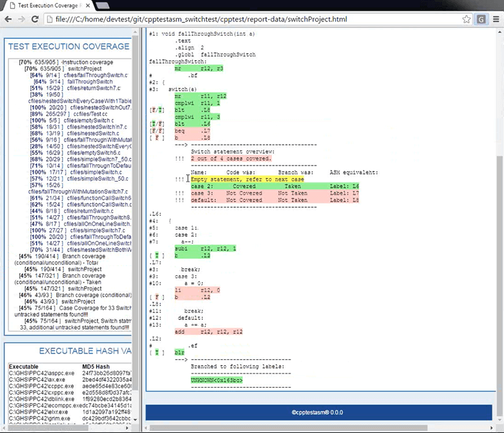Click the 'subi r12, r12, 1' instruction
Screen dimensions: 504x433
click(205, 249)
